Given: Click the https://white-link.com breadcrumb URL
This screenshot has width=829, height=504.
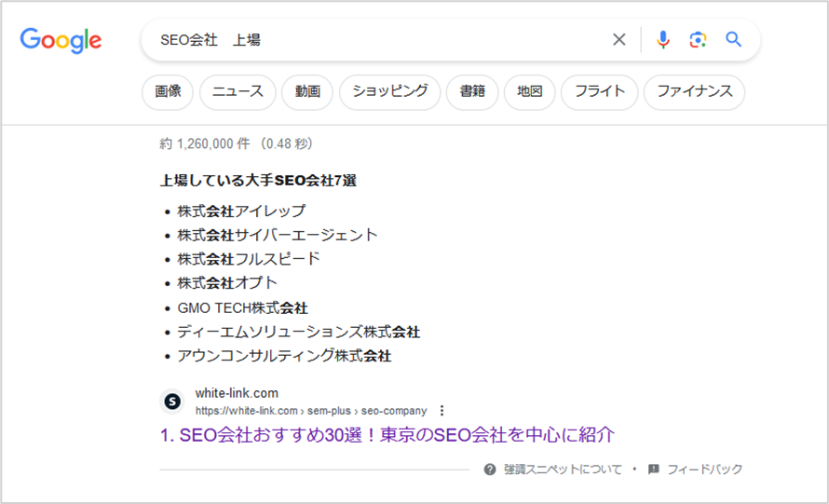Looking at the screenshot, I should [x=311, y=411].
